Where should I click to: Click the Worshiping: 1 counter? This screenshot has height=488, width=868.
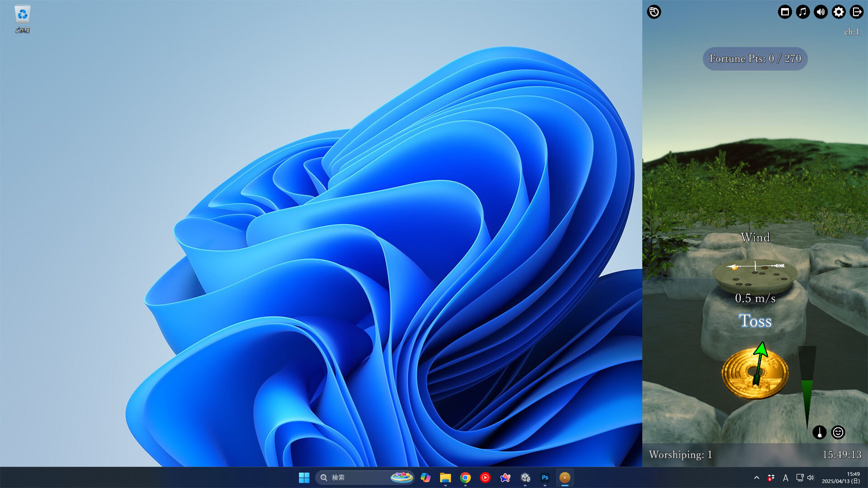tap(680, 455)
